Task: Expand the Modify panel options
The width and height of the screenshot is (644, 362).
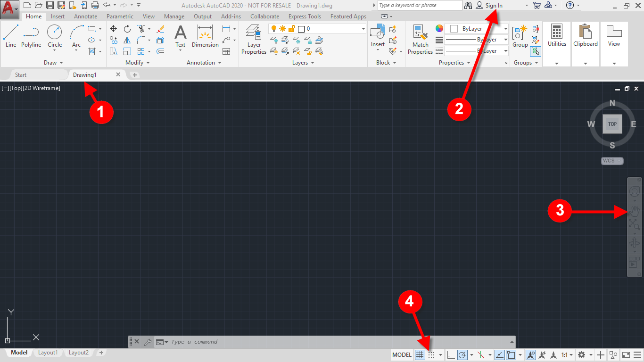Action: (x=138, y=63)
